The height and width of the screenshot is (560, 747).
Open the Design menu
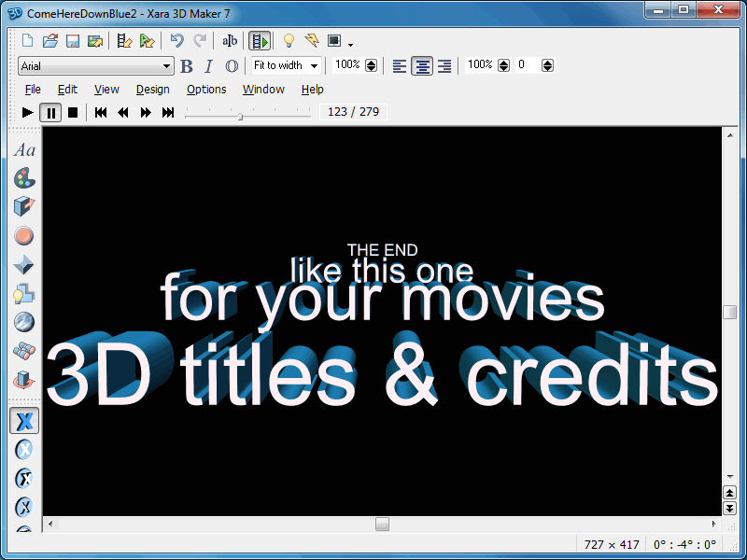click(x=152, y=90)
